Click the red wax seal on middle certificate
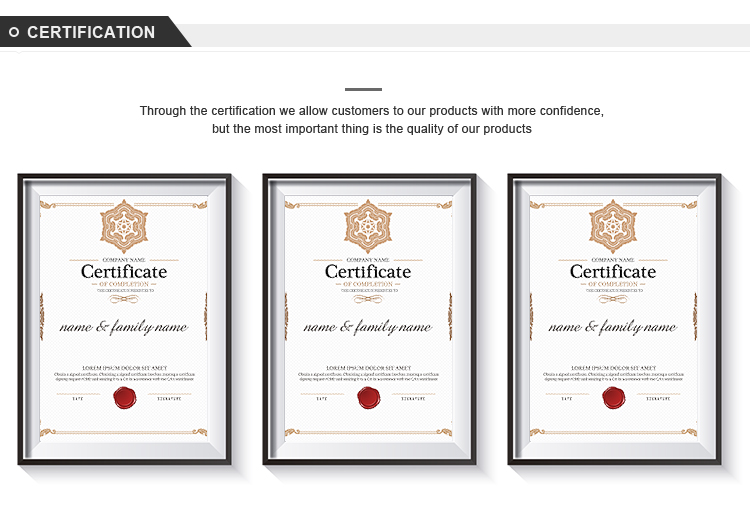750x509 pixels. click(x=369, y=398)
